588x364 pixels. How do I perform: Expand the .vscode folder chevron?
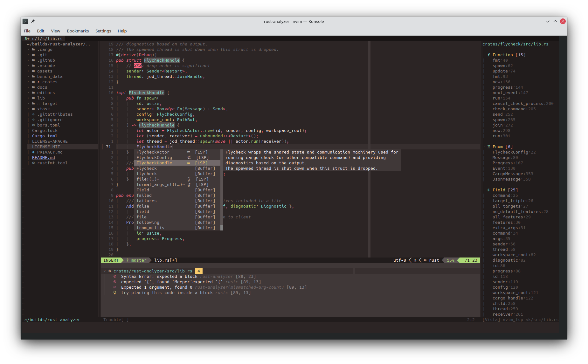click(28, 66)
